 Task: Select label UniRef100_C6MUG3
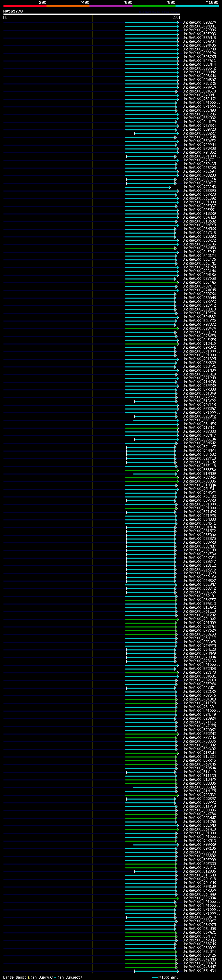[199, 520]
